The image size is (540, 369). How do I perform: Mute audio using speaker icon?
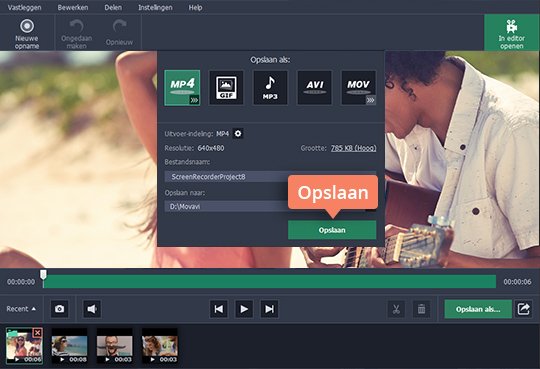pos(92,309)
